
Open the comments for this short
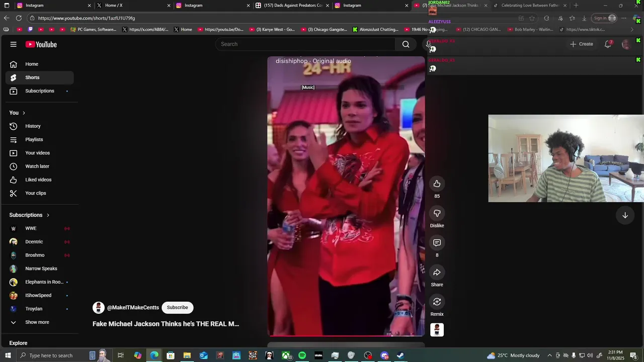tap(437, 243)
